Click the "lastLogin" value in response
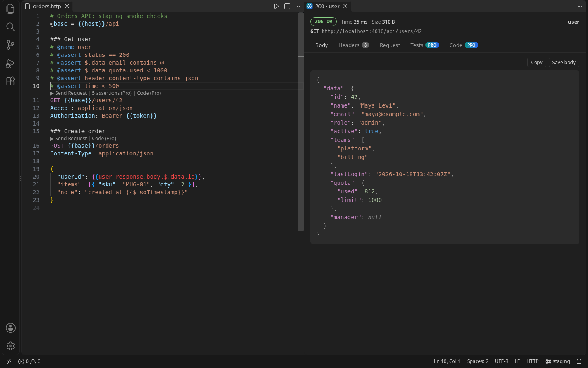This screenshot has height=368, width=588. pos(413,174)
